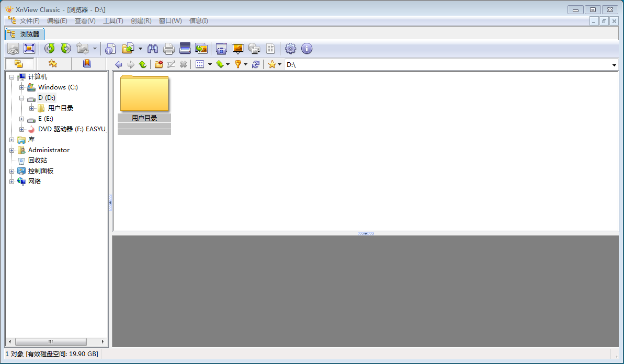This screenshot has height=364, width=624.
Task: Open the Search binoculars tool
Action: pyautogui.click(x=153, y=49)
